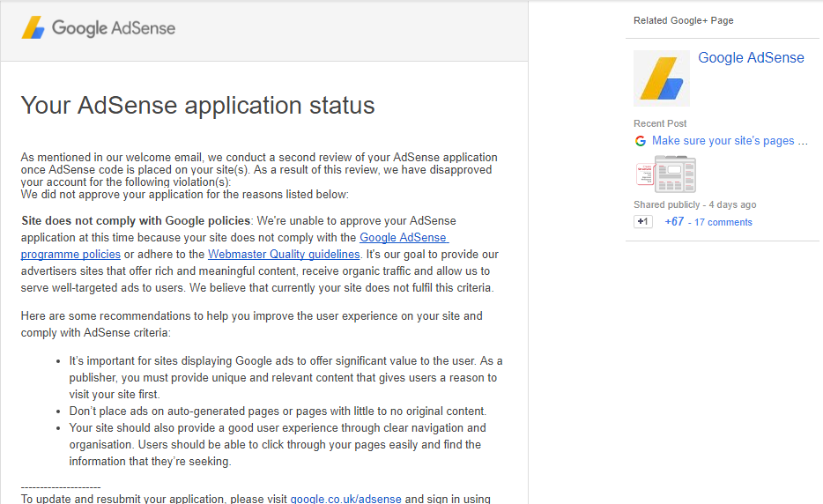Screen dimensions: 823x504
Task: Open the "Make sure your site's pages" post
Action: pyautogui.click(x=729, y=141)
